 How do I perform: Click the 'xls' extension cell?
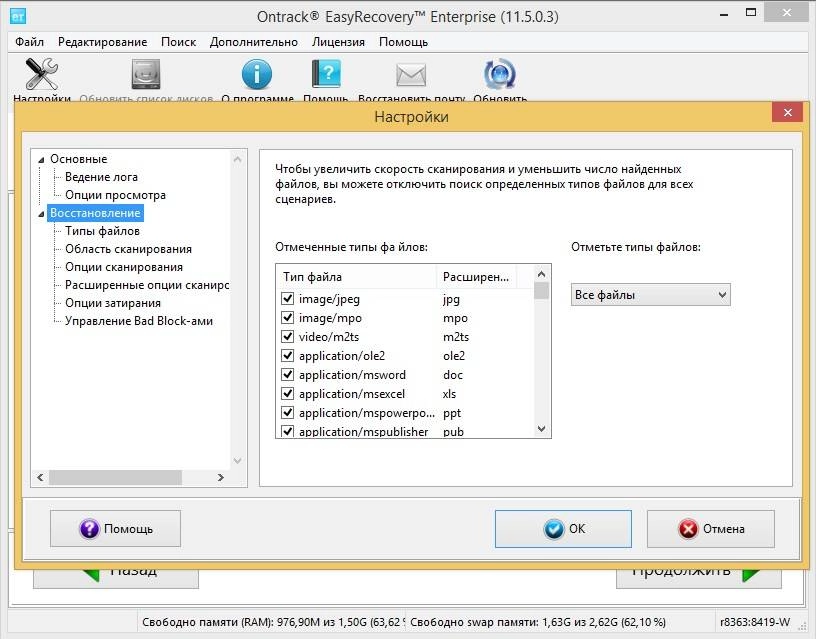pos(449,394)
